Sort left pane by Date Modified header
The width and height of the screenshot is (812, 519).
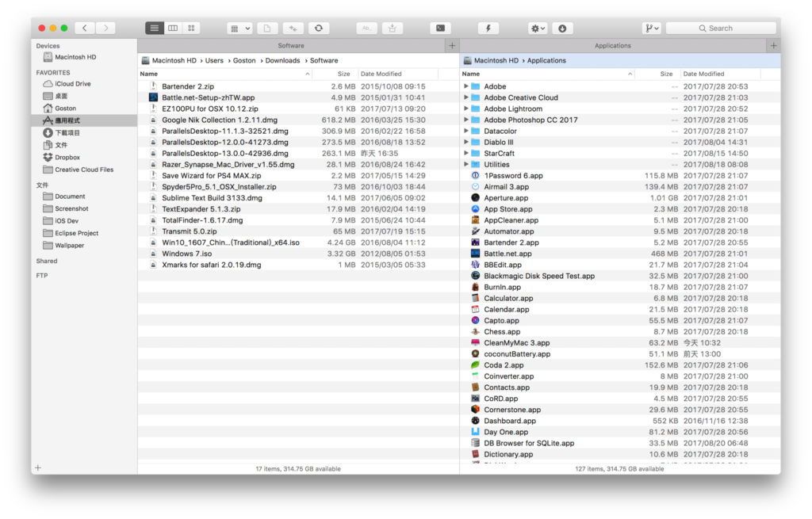pos(381,74)
